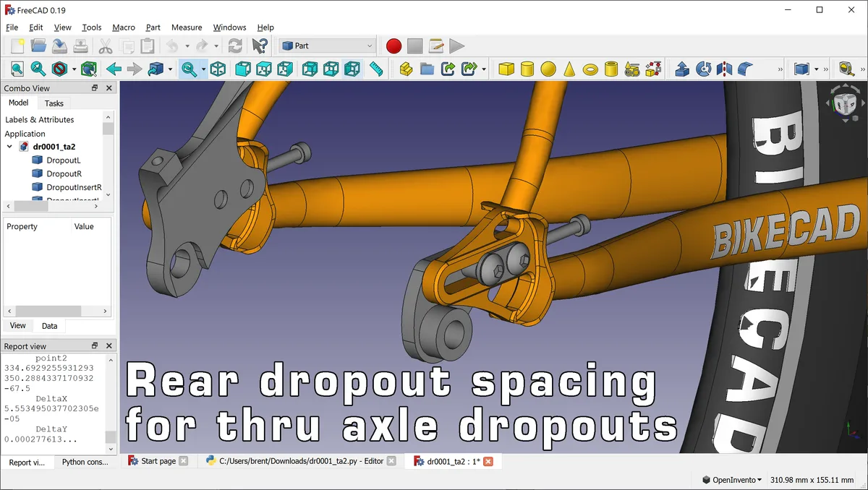Open the draw style dropdown arrow

(x=76, y=69)
